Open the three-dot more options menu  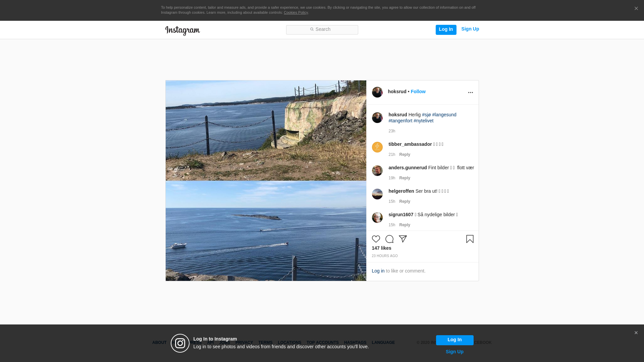(x=470, y=93)
